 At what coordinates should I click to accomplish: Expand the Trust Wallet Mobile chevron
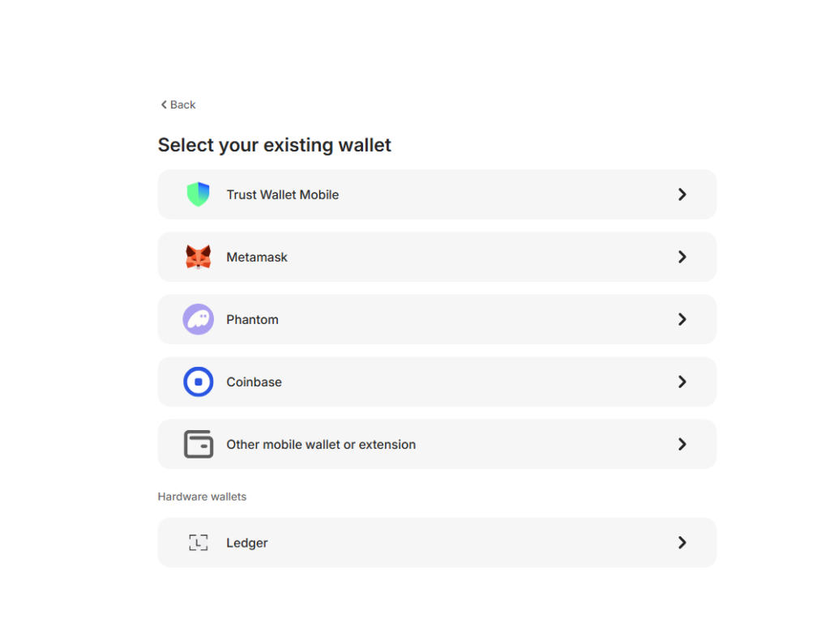click(682, 194)
